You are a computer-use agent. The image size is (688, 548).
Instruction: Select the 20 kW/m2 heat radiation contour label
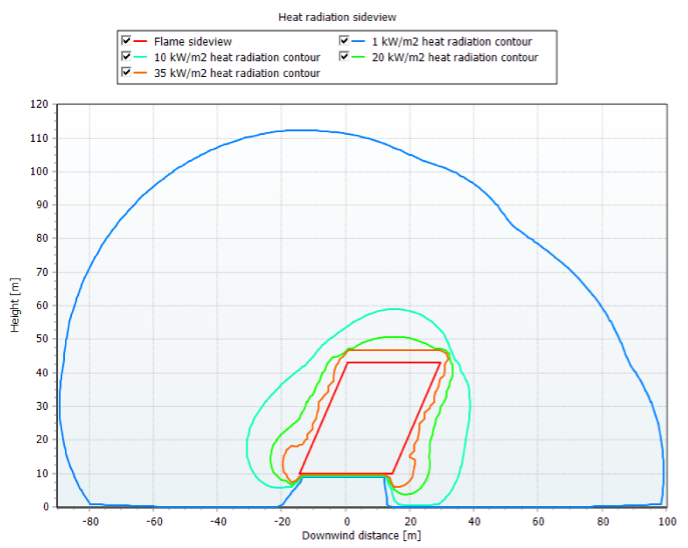click(x=455, y=57)
